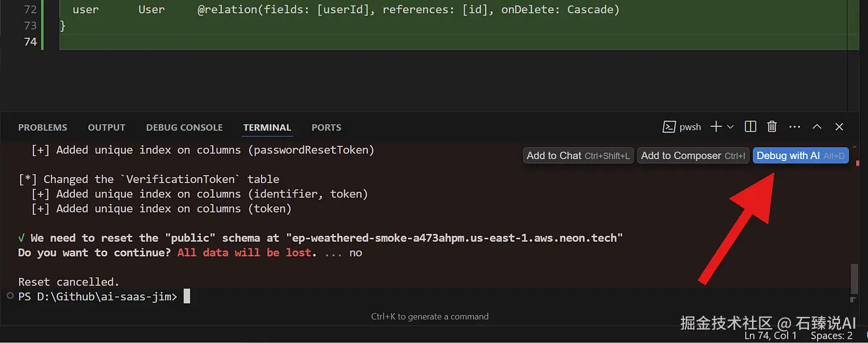
Task: Show the DEBUG CONSOLE tab
Action: point(184,128)
